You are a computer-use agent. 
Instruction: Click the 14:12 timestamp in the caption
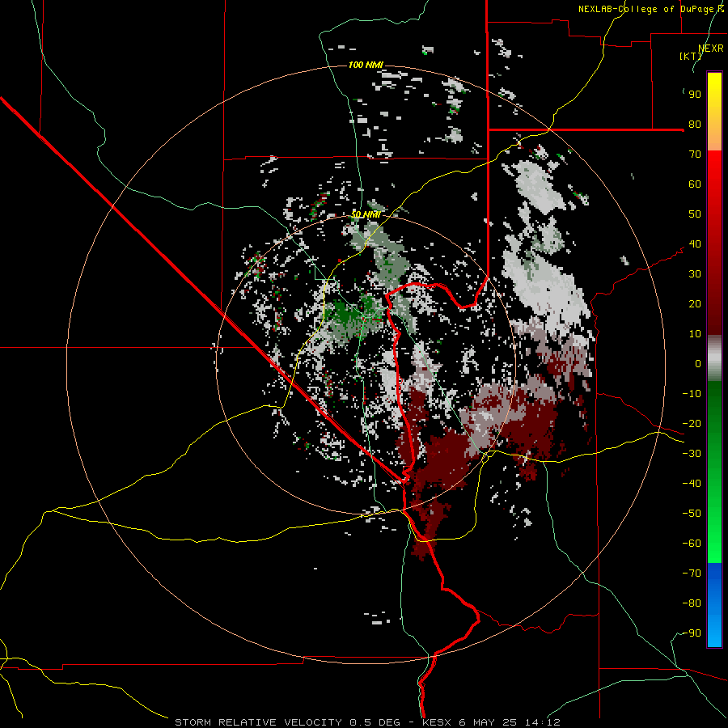click(543, 722)
